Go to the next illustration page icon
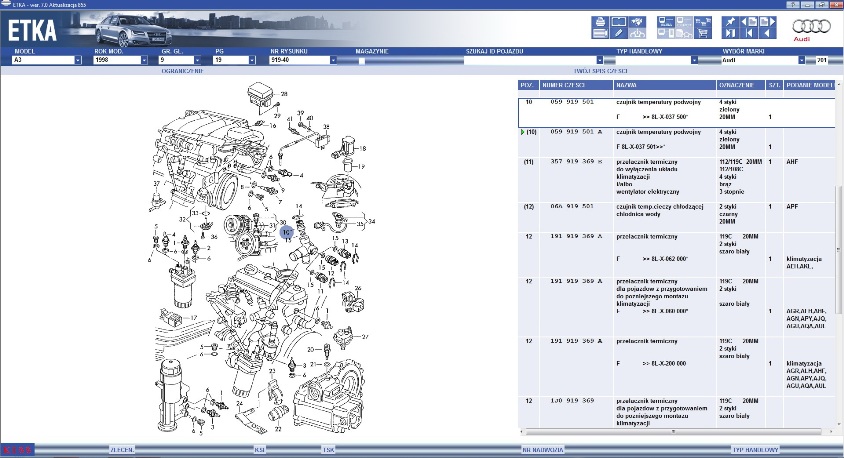The width and height of the screenshot is (844, 458). (768, 22)
